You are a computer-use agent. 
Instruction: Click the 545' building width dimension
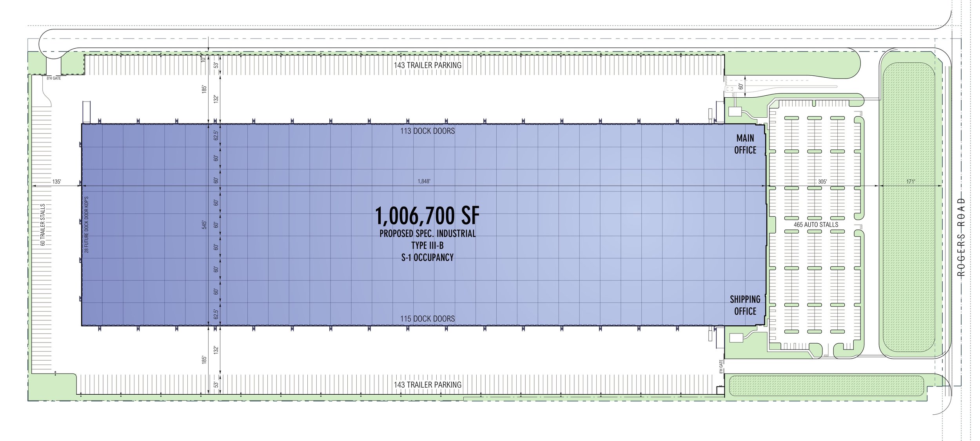(x=204, y=224)
